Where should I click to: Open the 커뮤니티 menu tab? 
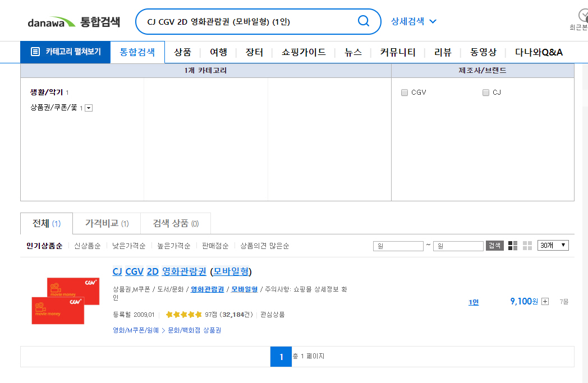[398, 52]
